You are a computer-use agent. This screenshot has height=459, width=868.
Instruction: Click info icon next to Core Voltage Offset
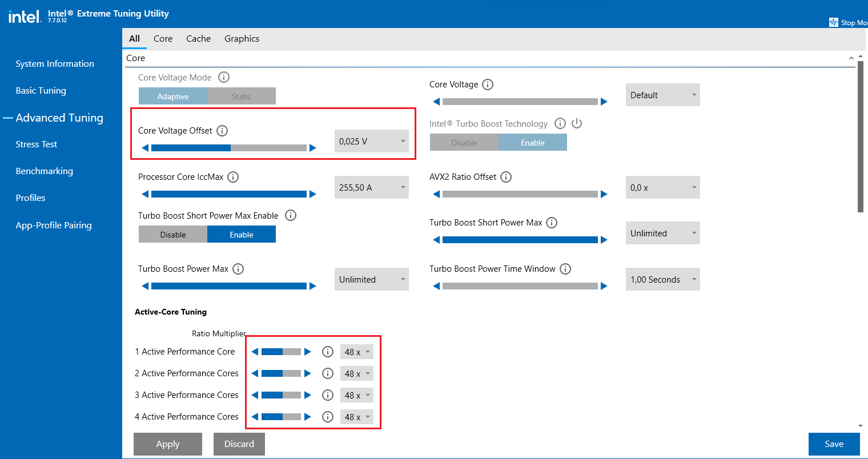point(222,131)
